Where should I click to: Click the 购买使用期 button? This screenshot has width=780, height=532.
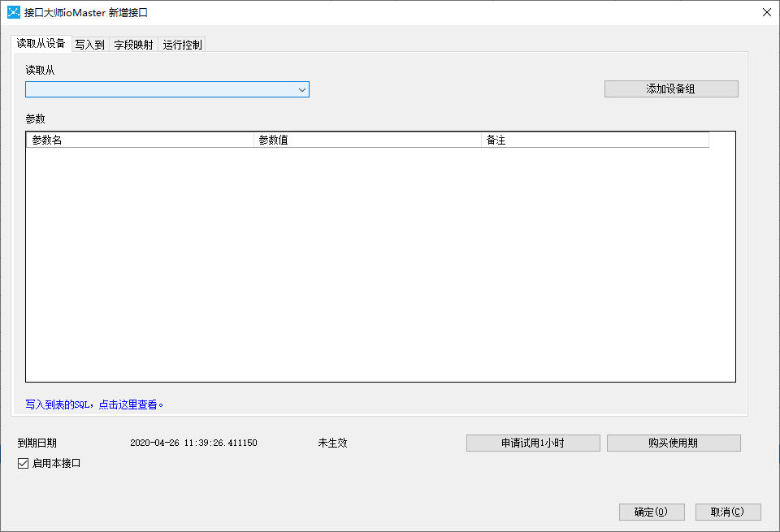coord(674,443)
